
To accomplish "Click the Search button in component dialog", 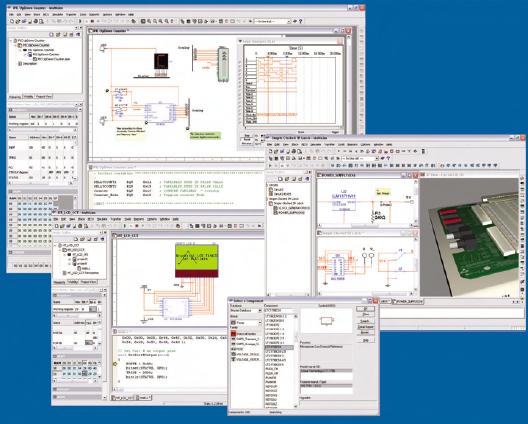I will click(x=365, y=321).
